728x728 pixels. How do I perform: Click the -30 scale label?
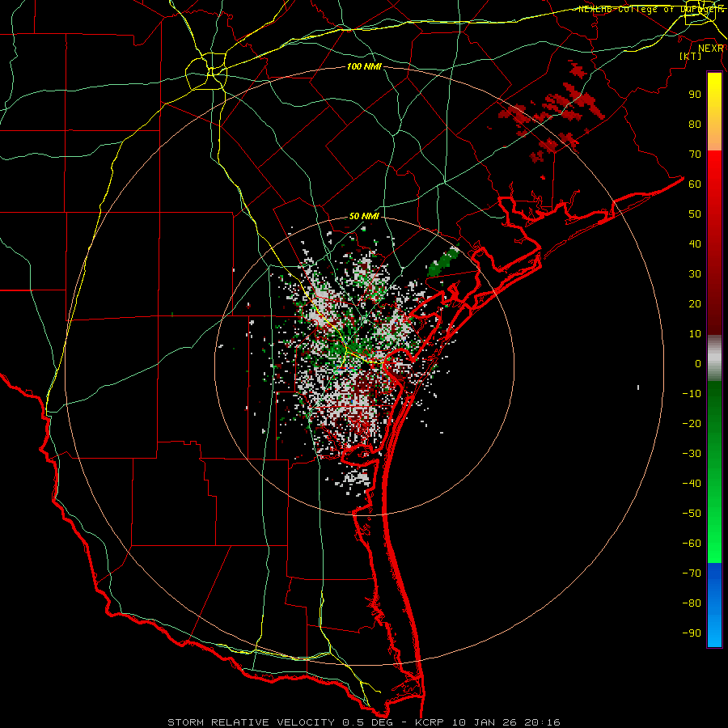pyautogui.click(x=692, y=454)
